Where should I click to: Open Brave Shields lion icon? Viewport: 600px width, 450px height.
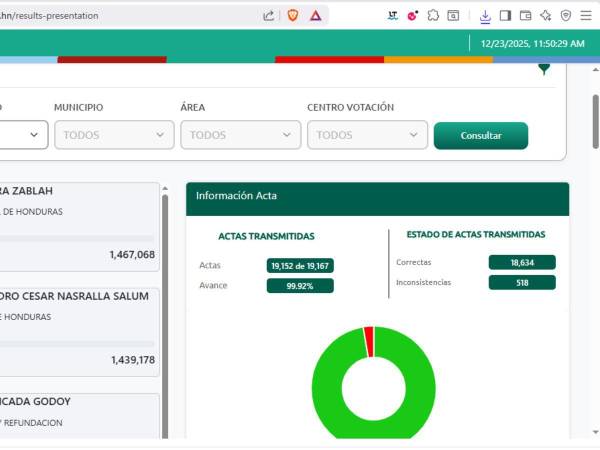pos(293,16)
